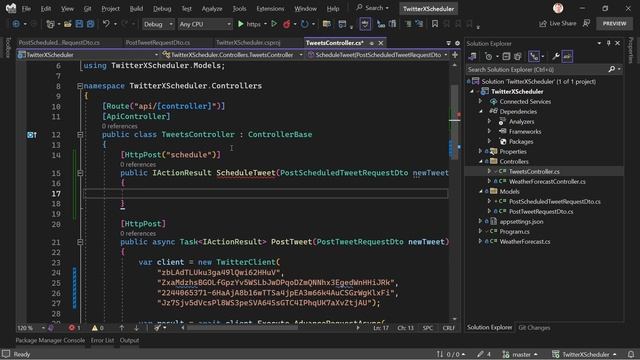Viewport: 640px width, 360px height.
Task: Open the Analyze menu
Action: click(x=212, y=9)
